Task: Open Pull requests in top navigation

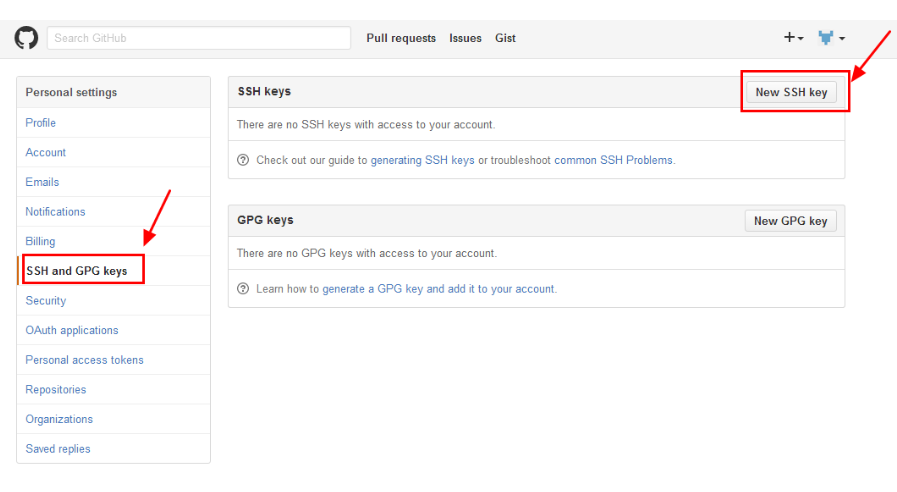Action: [x=401, y=38]
